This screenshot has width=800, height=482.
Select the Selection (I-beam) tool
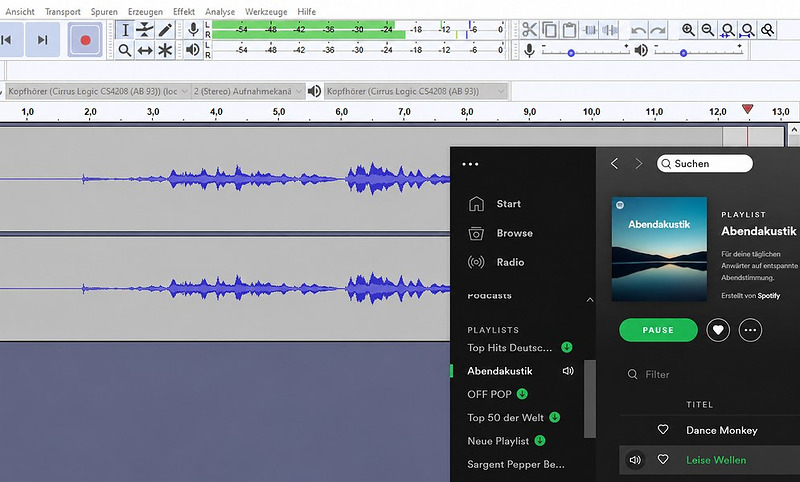click(x=125, y=30)
